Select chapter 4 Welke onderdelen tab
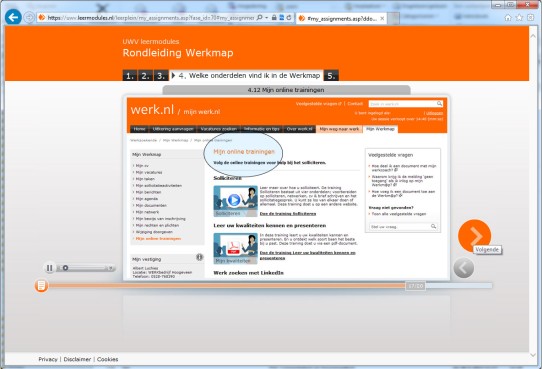 (x=246, y=75)
